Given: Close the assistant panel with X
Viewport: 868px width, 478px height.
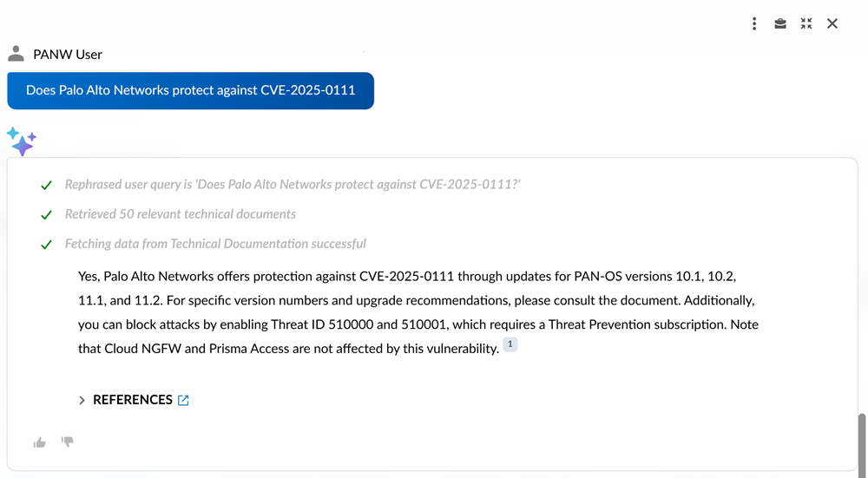Looking at the screenshot, I should point(832,23).
